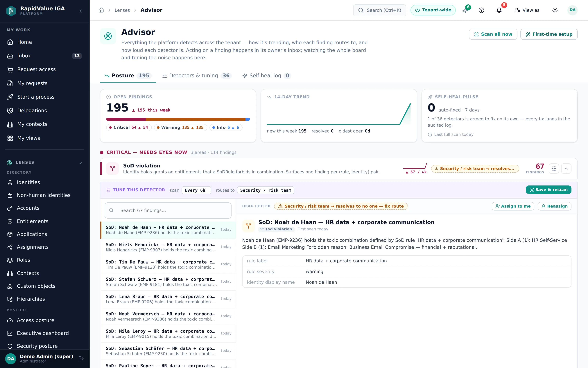The image size is (588, 368).
Task: Open Executive dashboard
Action: (45, 333)
